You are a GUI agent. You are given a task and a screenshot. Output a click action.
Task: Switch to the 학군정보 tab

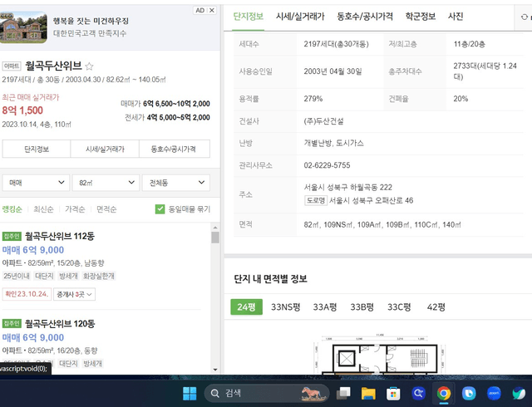tap(421, 17)
